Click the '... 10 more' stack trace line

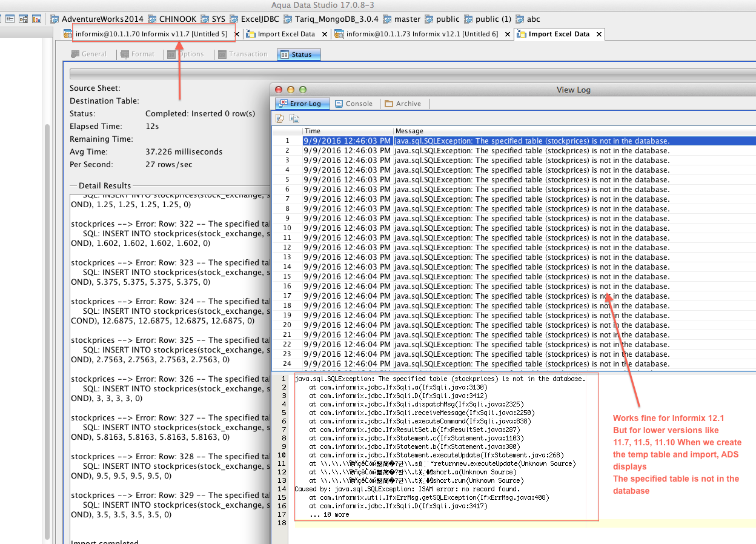(329, 514)
